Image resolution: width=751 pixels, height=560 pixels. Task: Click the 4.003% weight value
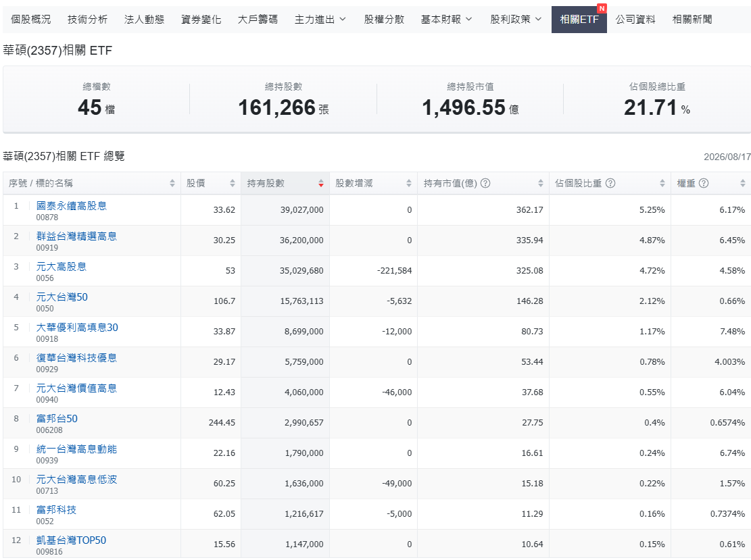[x=730, y=362]
